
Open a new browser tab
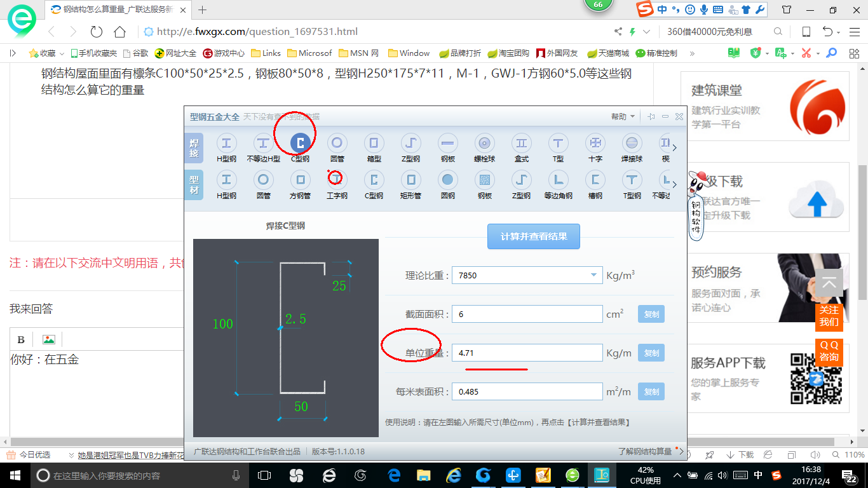pyautogui.click(x=203, y=10)
